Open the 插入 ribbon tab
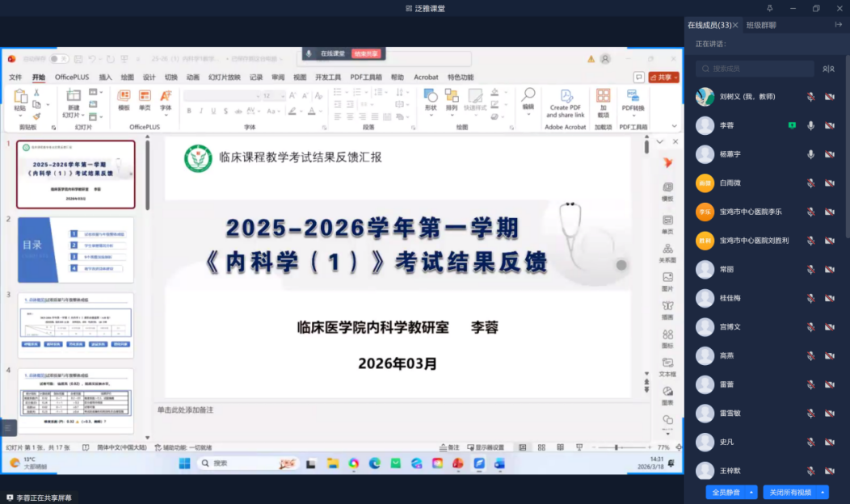 [106, 78]
